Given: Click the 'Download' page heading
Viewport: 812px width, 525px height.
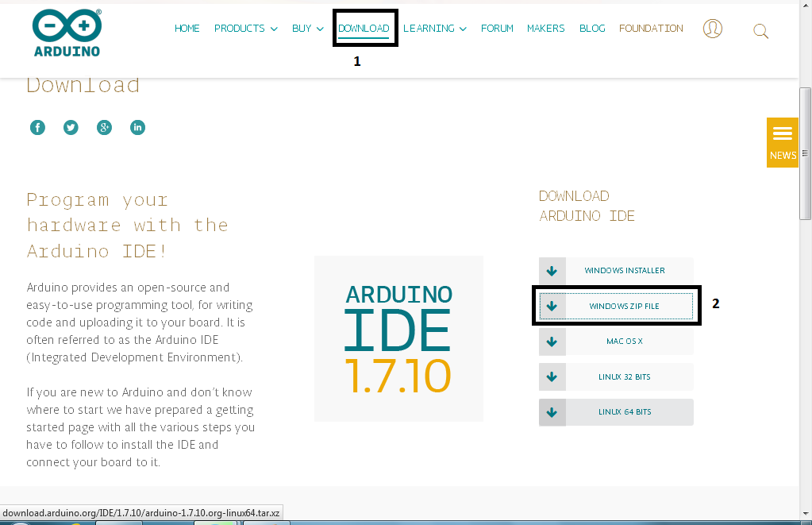Looking at the screenshot, I should point(83,86).
